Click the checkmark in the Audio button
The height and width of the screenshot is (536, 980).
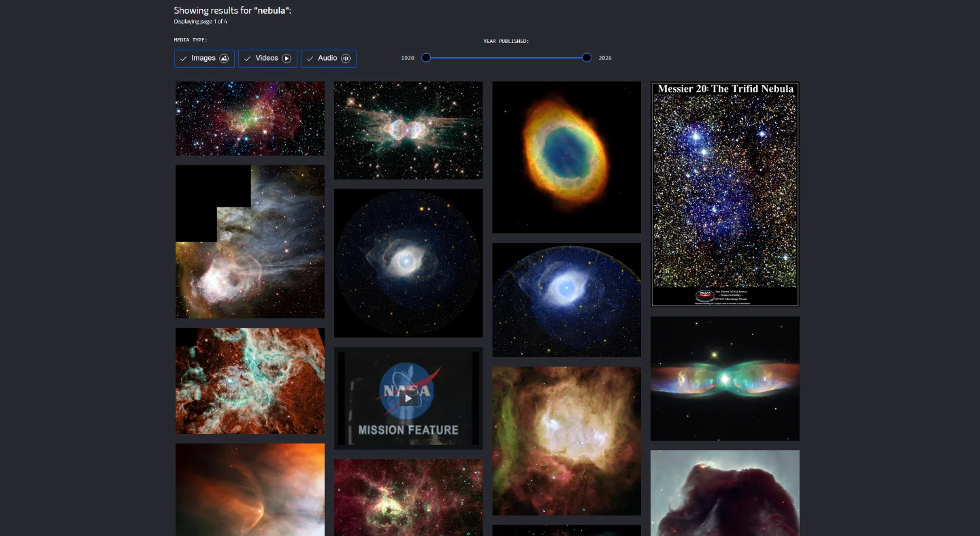[x=310, y=58]
